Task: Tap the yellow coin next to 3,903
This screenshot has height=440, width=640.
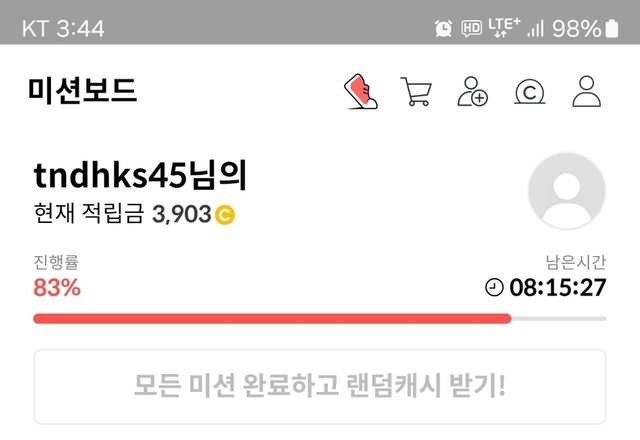Action: click(225, 215)
